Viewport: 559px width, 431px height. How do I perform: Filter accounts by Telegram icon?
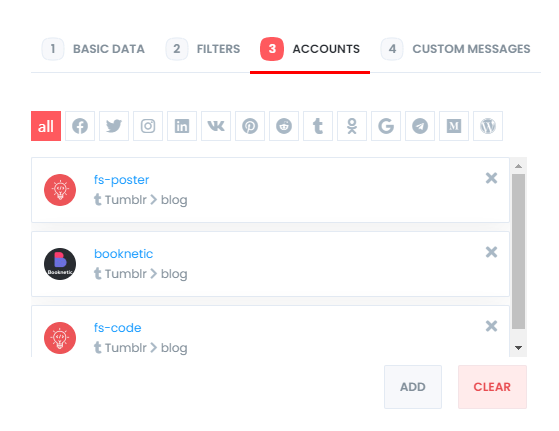point(420,126)
